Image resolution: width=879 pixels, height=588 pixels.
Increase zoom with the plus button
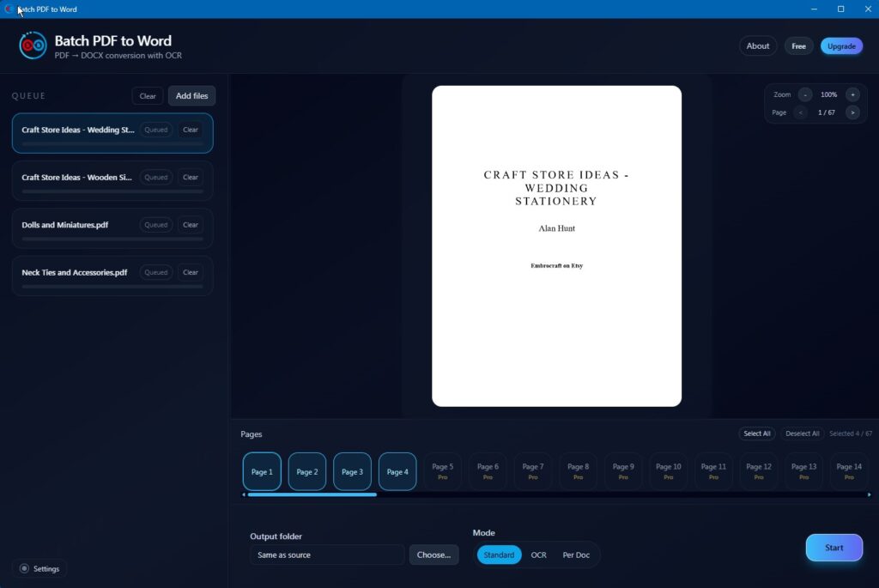tap(852, 94)
